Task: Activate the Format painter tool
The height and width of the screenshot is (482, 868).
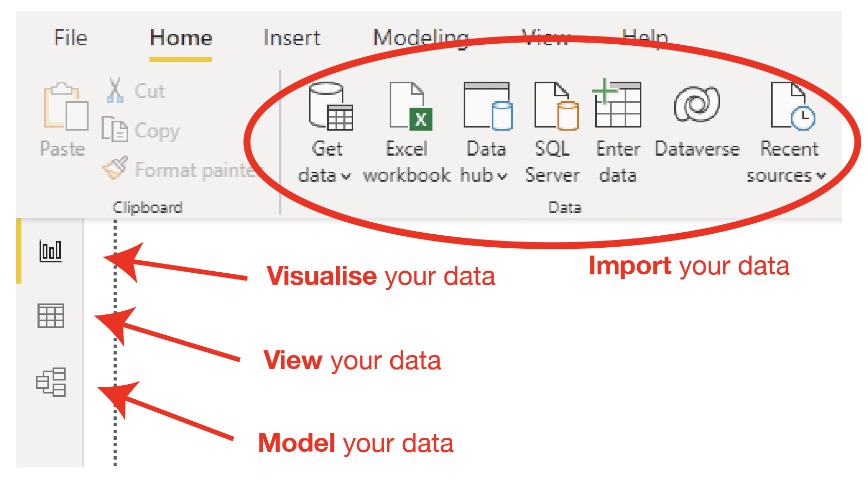Action: click(x=182, y=170)
